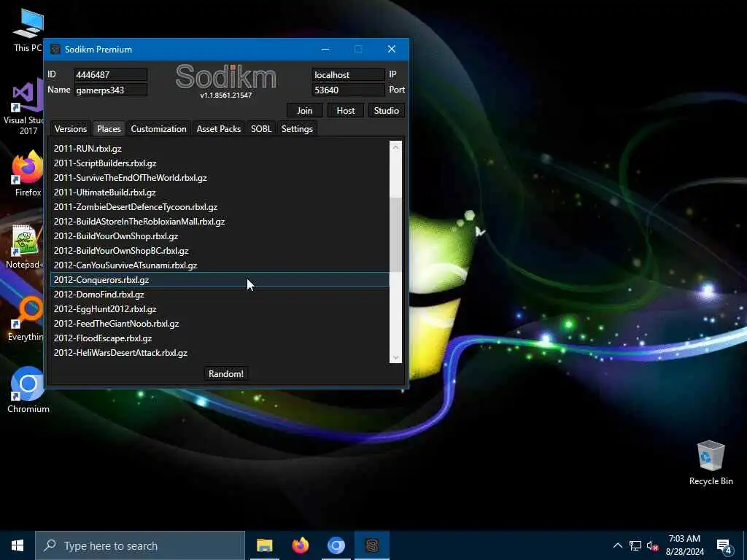Viewport: 747px width, 560px height.
Task: Open the Recycle Bin
Action: [711, 463]
